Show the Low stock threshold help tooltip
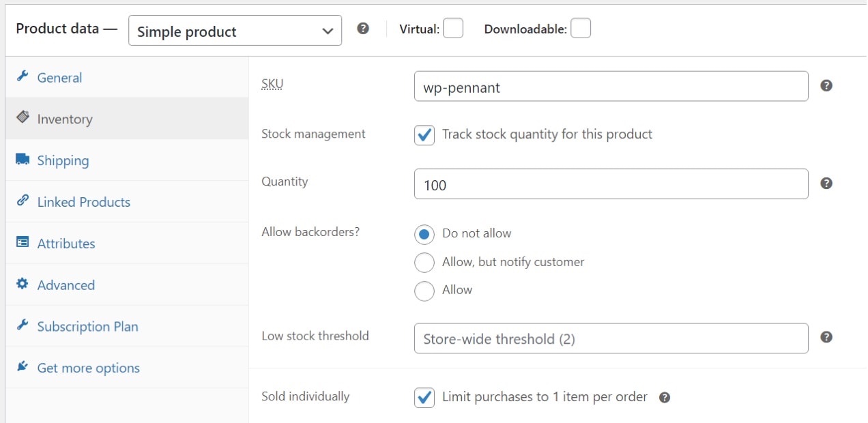The height and width of the screenshot is (423, 868). pos(826,337)
